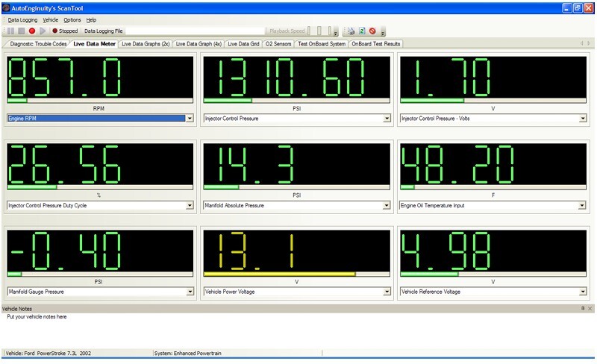Select the Live Data Grid tab
The image size is (597, 364).
[243, 44]
